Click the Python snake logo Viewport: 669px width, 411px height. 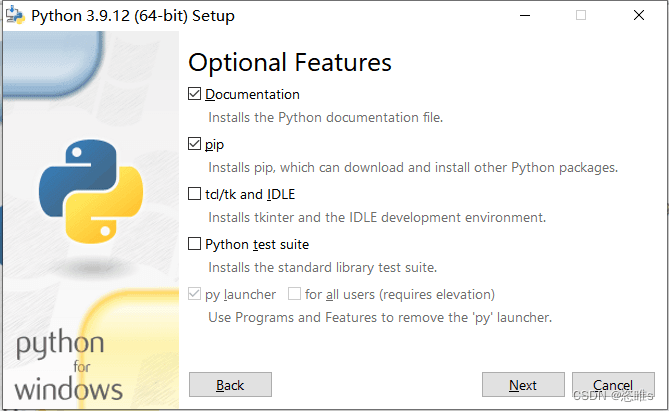90,191
